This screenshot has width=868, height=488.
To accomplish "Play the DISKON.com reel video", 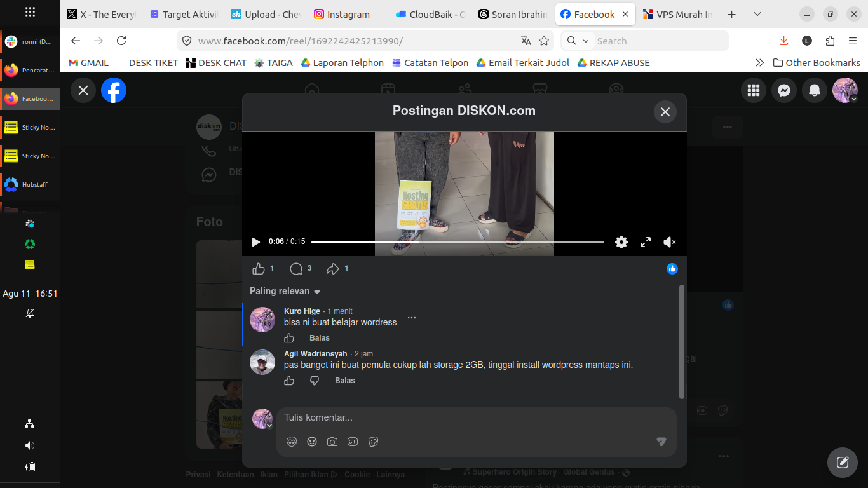I will [x=256, y=242].
